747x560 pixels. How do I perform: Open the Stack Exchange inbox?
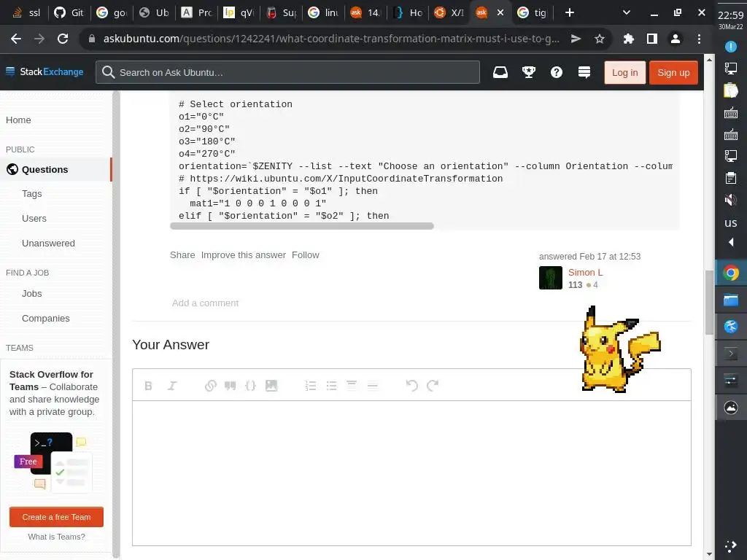[500, 72]
